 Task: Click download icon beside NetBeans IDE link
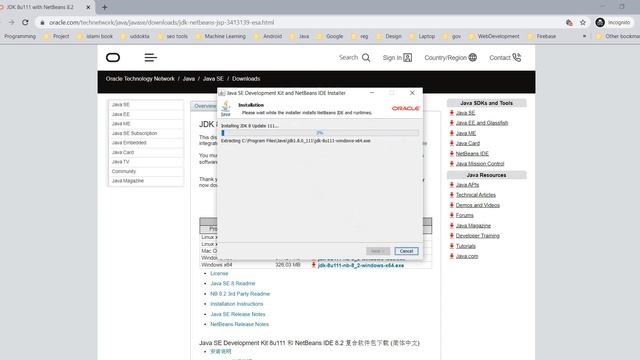[x=451, y=153]
